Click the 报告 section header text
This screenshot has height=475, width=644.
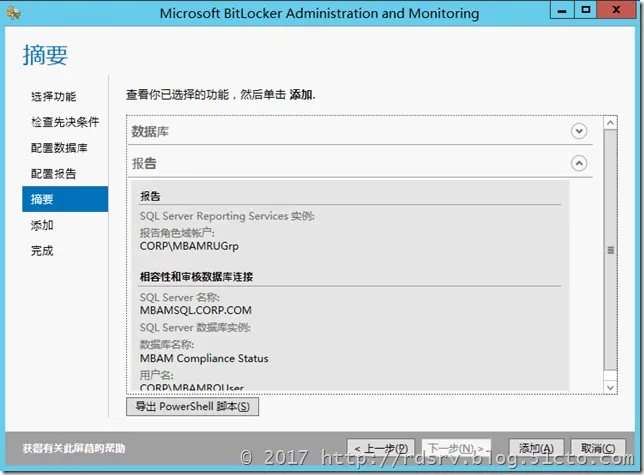tap(144, 163)
